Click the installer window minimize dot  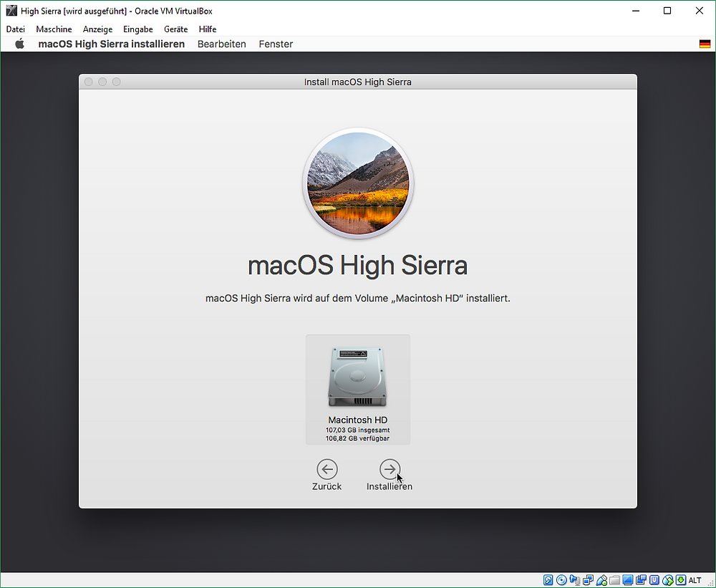[x=102, y=82]
